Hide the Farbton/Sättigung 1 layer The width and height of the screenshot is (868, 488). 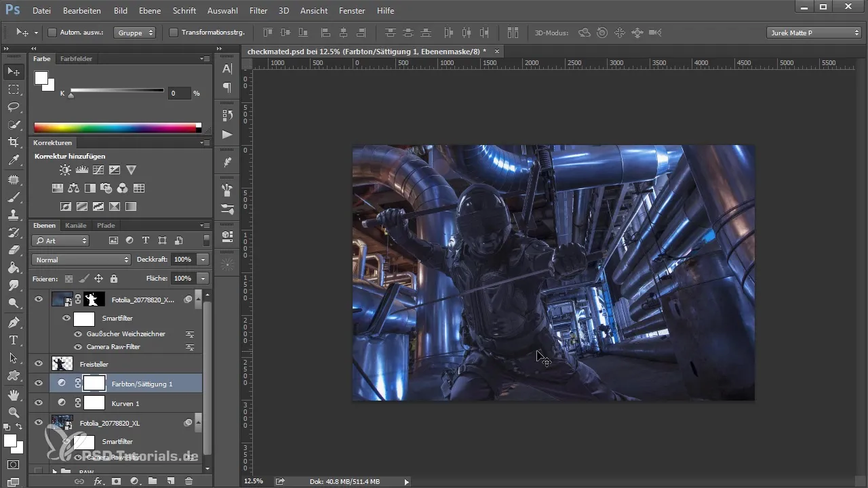[39, 383]
